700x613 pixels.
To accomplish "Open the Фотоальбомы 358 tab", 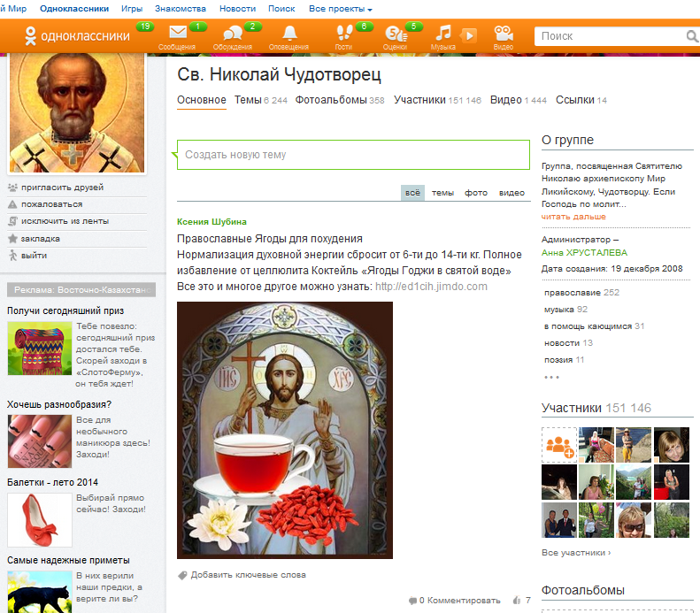I will click(340, 100).
